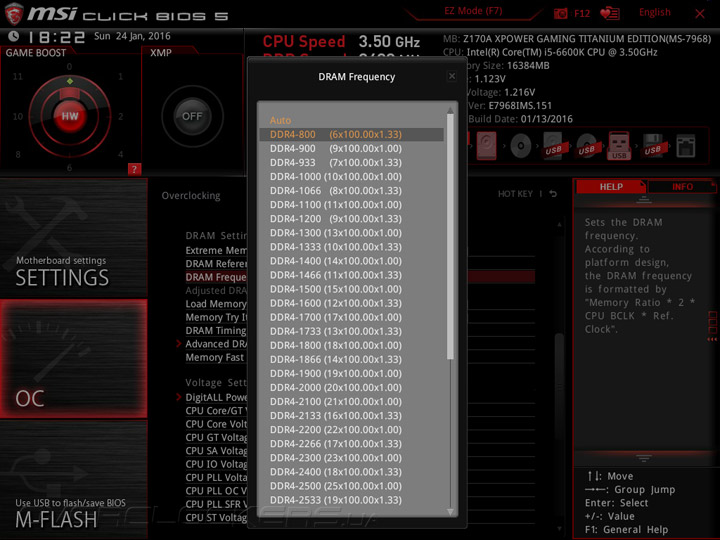
Task: Select DDR4-1466 (11x100.00x1.33)
Action: coord(351,275)
